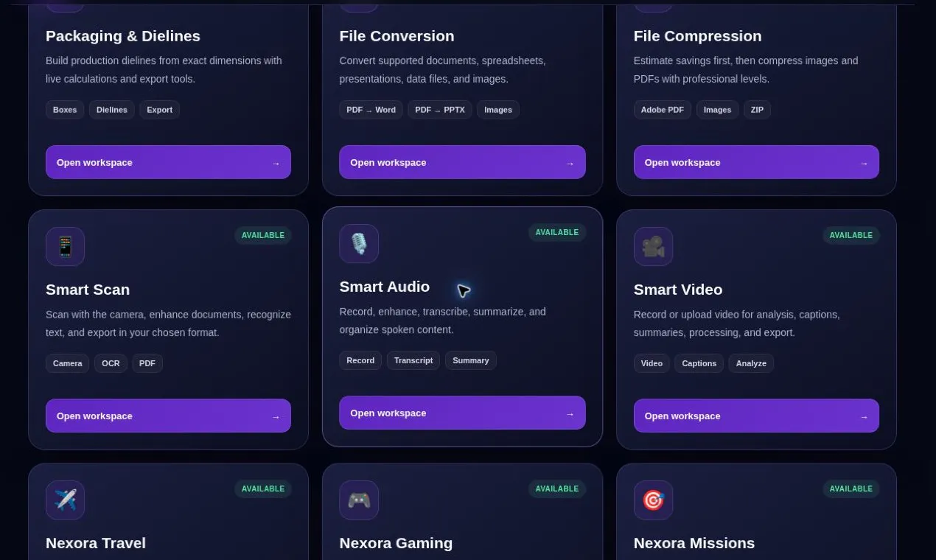Click the OCR tag

[x=111, y=363]
